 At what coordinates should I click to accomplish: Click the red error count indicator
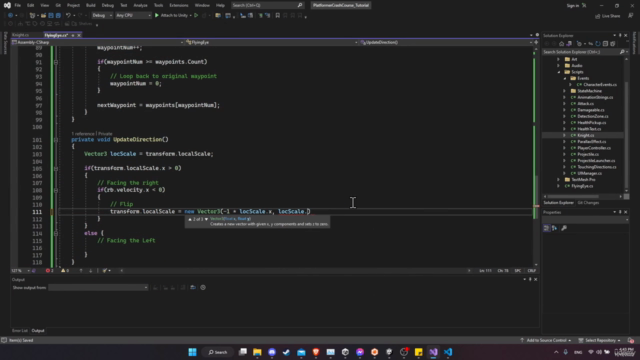coord(49,271)
